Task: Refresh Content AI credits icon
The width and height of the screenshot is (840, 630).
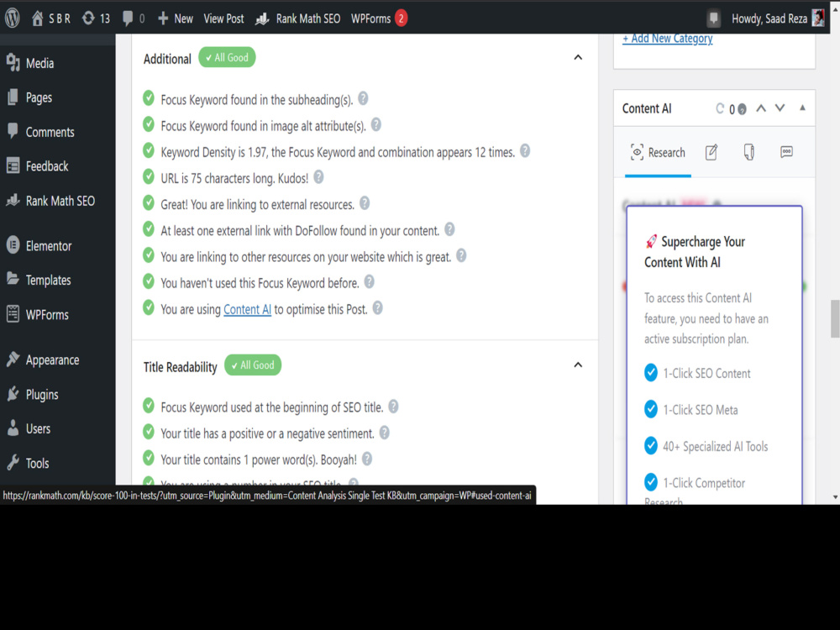Action: (x=720, y=108)
